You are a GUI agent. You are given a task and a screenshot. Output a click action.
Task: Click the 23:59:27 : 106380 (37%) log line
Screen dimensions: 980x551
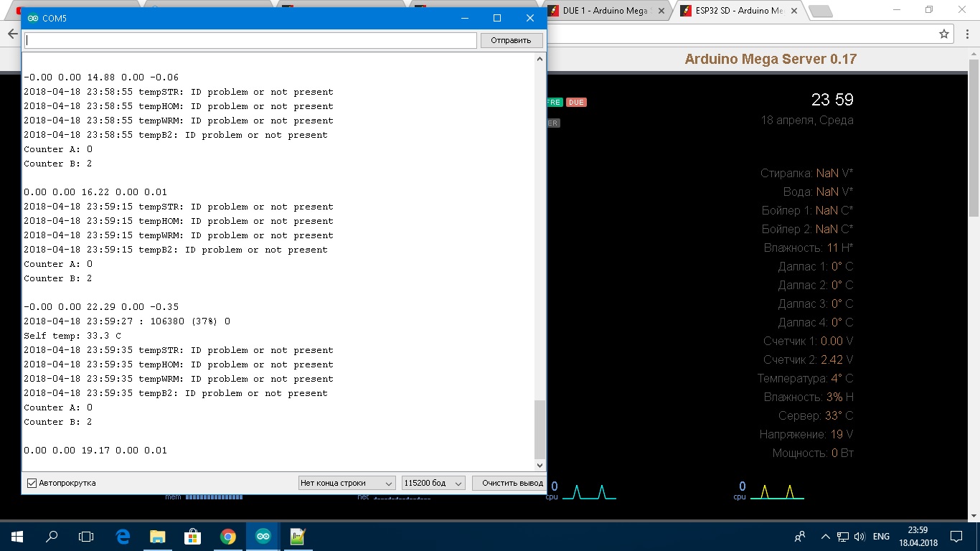click(127, 321)
